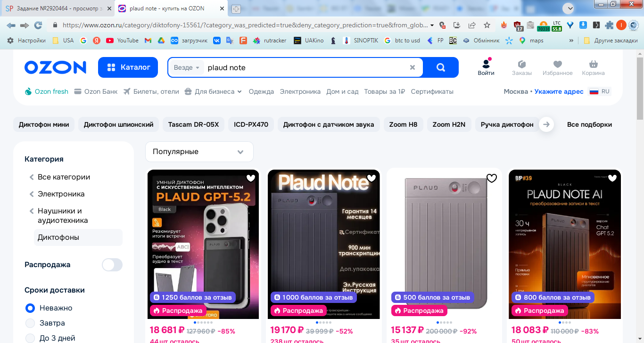Open the PLAUD NOTE AI product image
644x343 pixels.
565,244
